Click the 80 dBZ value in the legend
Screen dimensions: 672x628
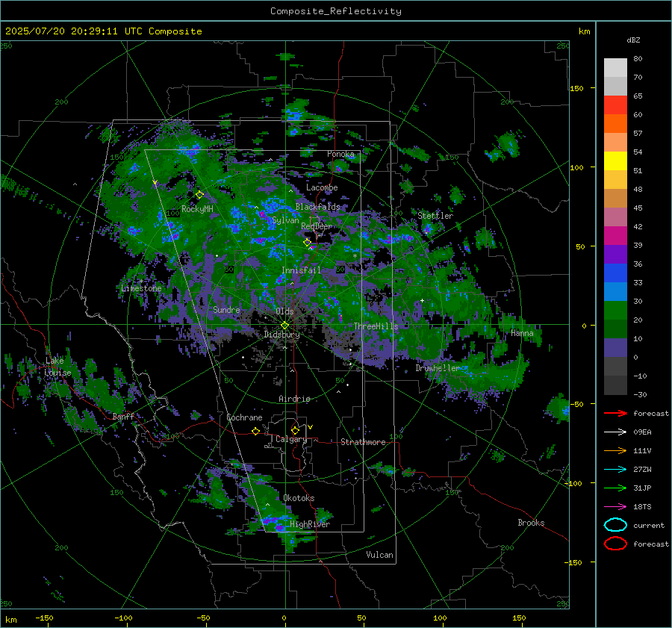[x=638, y=59]
